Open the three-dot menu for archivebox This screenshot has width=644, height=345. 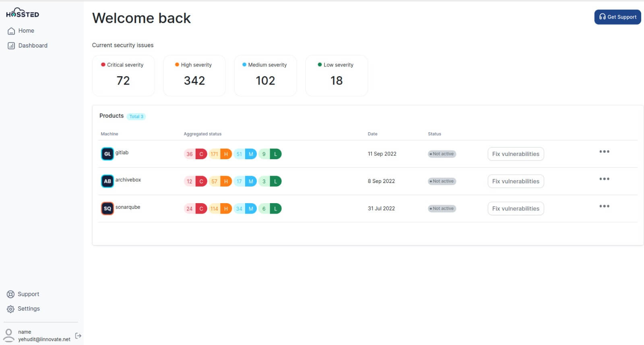point(604,179)
